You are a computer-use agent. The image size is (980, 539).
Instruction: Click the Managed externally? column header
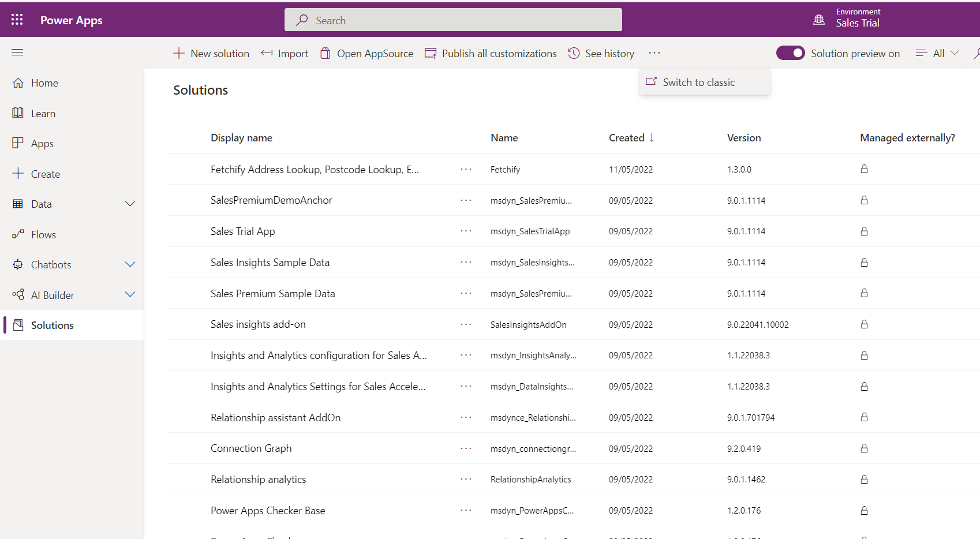(907, 138)
